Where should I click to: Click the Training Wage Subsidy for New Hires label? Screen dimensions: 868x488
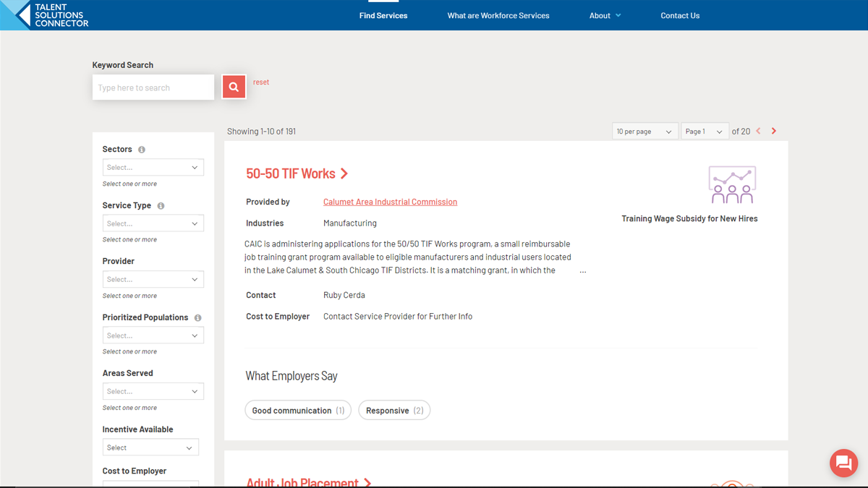[x=689, y=218]
